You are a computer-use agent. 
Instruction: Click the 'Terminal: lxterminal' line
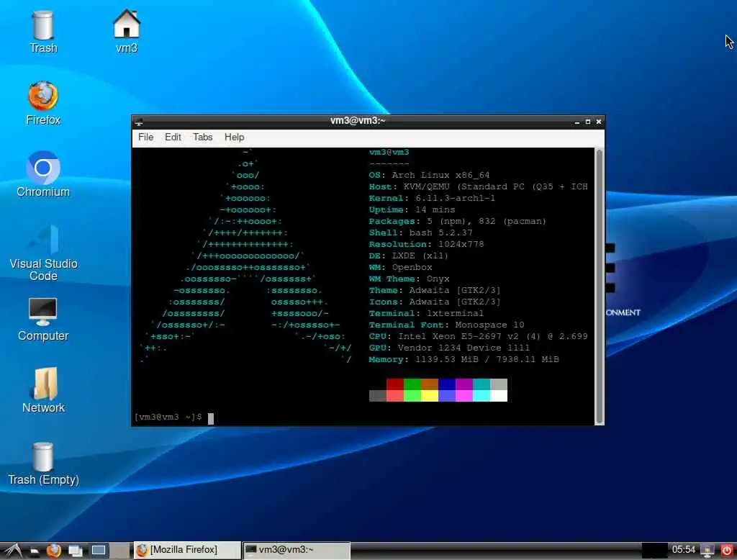coord(426,313)
